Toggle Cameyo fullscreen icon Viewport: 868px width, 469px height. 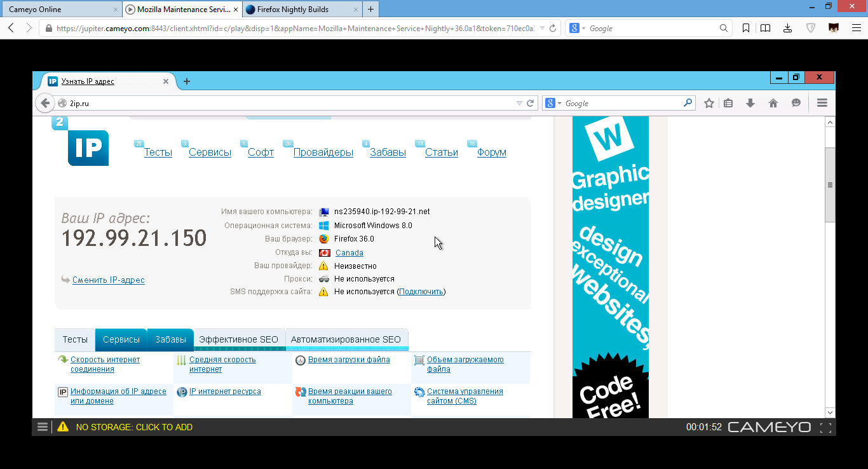tap(825, 428)
